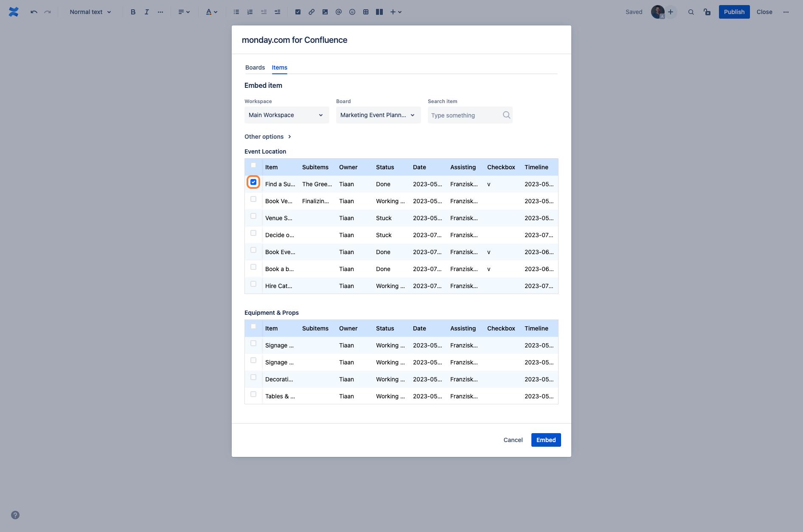Publish the page
Screen dimensions: 803x532
(734, 12)
